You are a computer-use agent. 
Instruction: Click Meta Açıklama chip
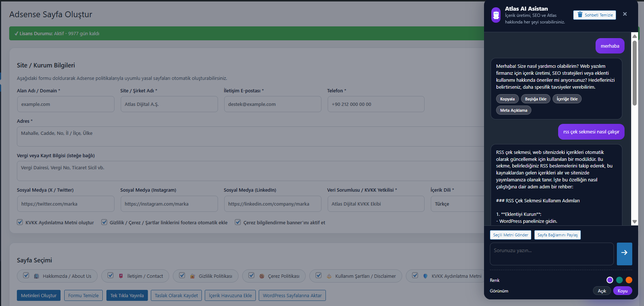click(x=514, y=110)
